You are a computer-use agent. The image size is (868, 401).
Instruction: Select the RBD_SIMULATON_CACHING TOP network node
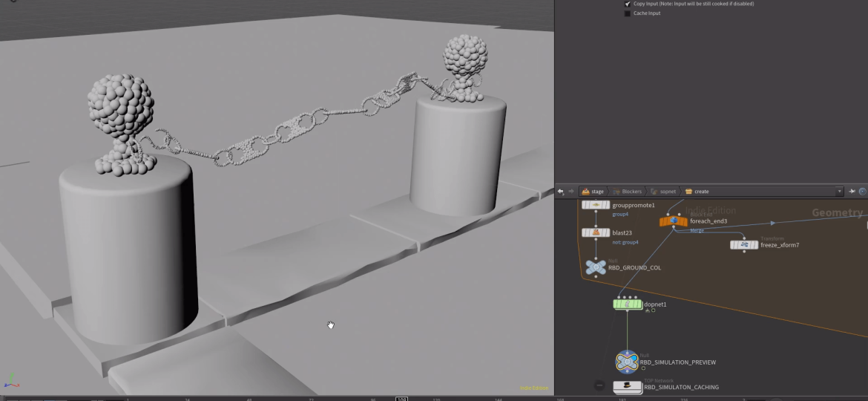(x=628, y=386)
